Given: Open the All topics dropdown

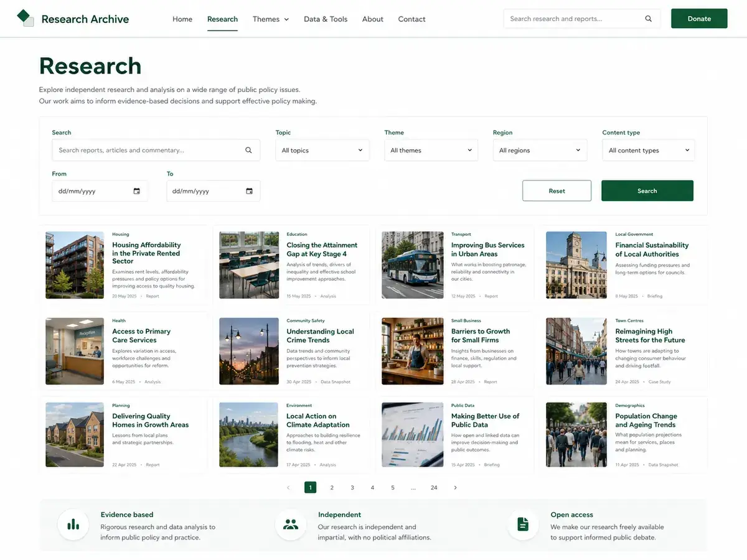Looking at the screenshot, I should pyautogui.click(x=322, y=150).
